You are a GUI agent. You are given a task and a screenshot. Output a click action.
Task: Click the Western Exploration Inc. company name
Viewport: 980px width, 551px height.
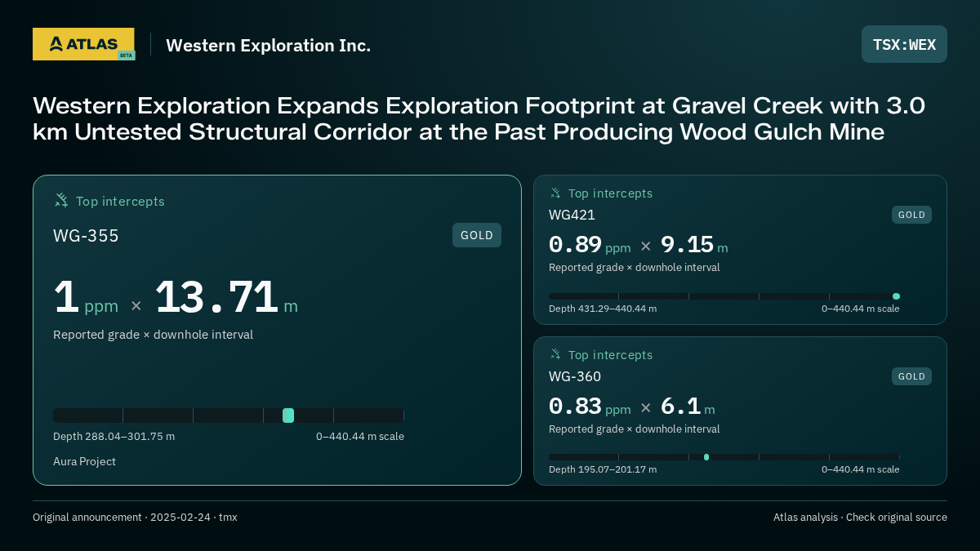pyautogui.click(x=268, y=45)
